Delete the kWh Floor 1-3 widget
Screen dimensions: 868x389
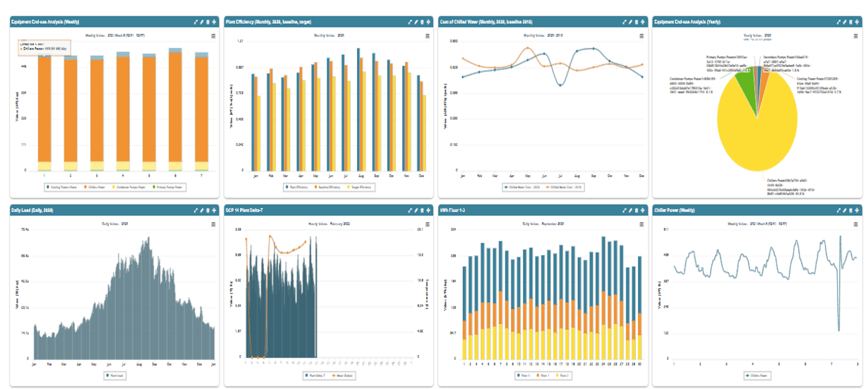pos(637,210)
